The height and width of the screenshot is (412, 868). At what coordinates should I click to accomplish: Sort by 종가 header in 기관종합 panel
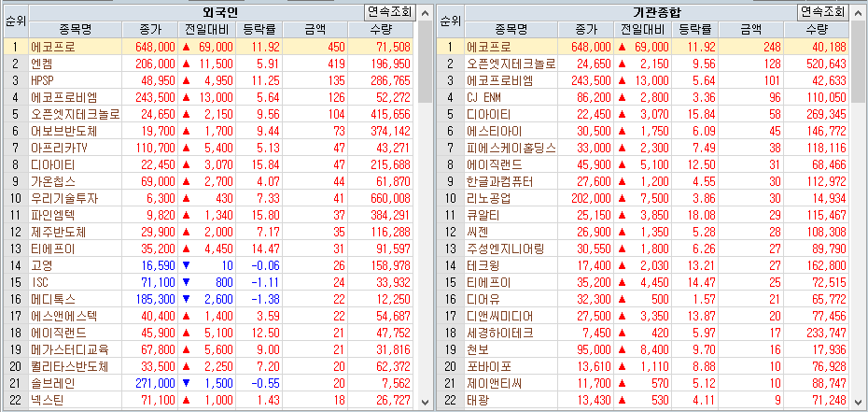pyautogui.click(x=586, y=29)
